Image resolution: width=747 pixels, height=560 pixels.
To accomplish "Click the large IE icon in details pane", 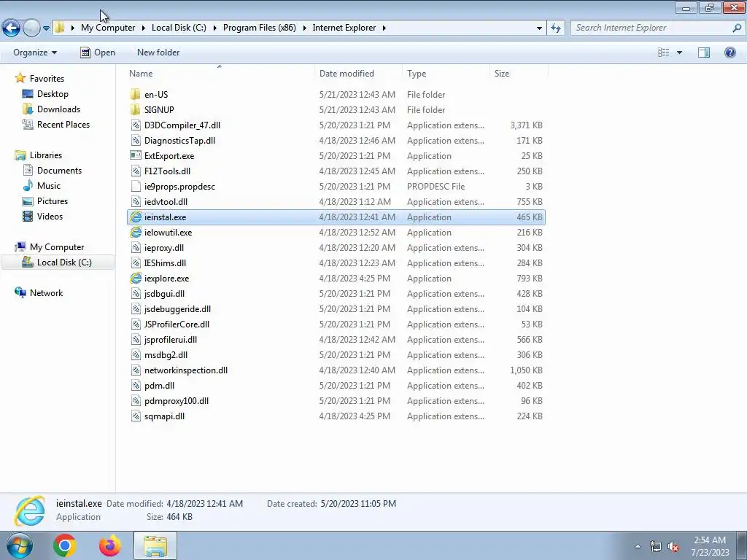I will point(30,511).
